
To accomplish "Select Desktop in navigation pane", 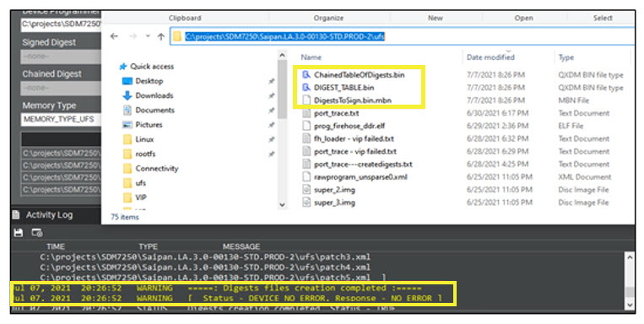I will (149, 81).
